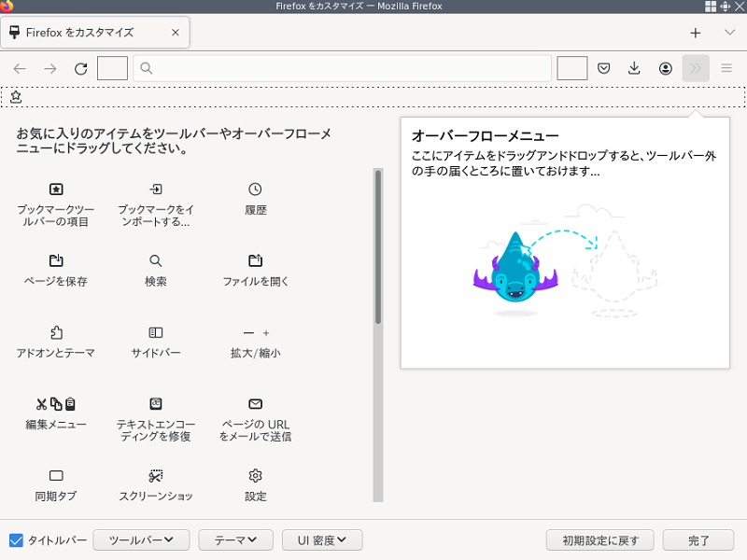Click the ページの URL をメールで送信 envelope icon
This screenshot has width=747, height=560.
255,403
